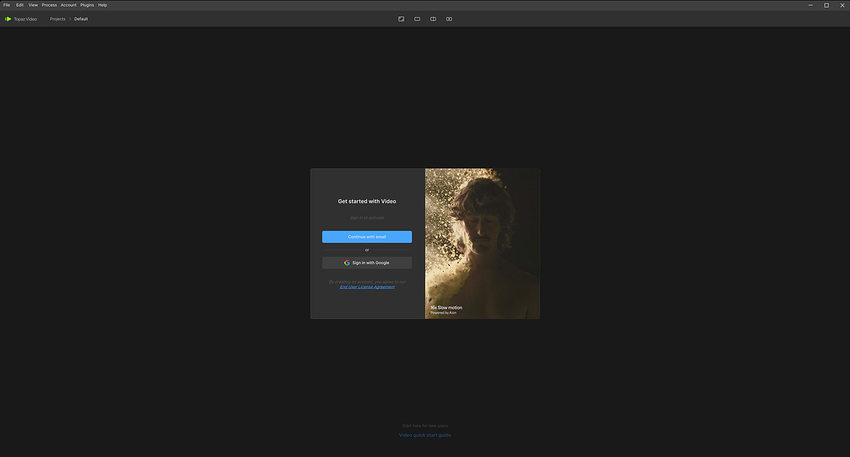Select the Default project breadcrumb
Viewport: 850px width, 457px height.
pos(81,19)
